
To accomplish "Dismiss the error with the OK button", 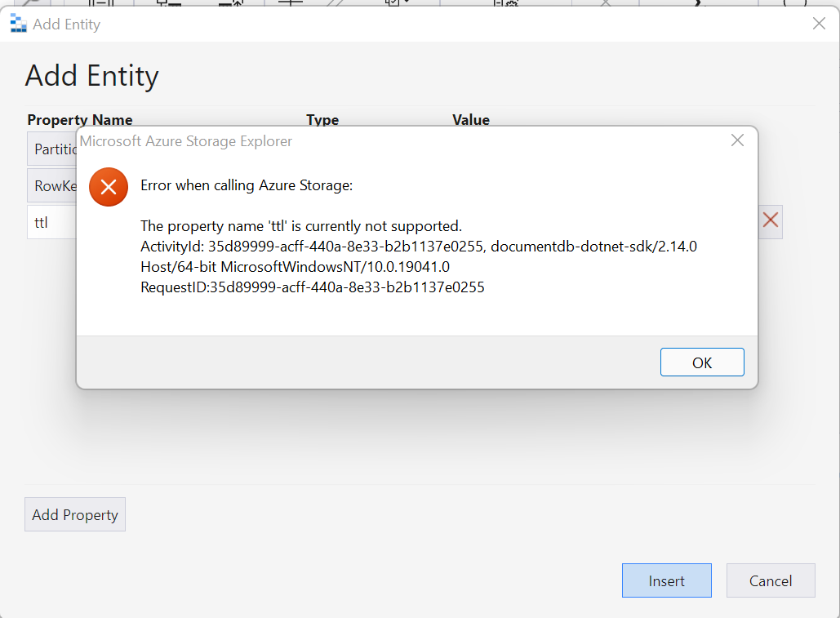I will tap(702, 362).
